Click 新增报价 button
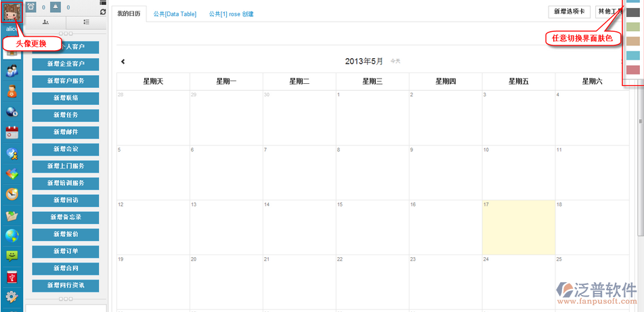Image resolution: width=644 pixels, height=312 pixels. click(x=66, y=234)
